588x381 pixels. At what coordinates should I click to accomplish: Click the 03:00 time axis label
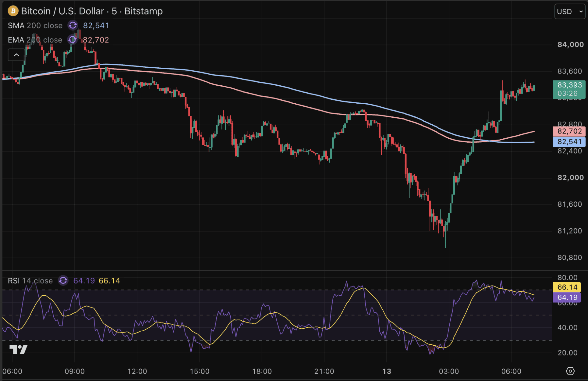[449, 371]
